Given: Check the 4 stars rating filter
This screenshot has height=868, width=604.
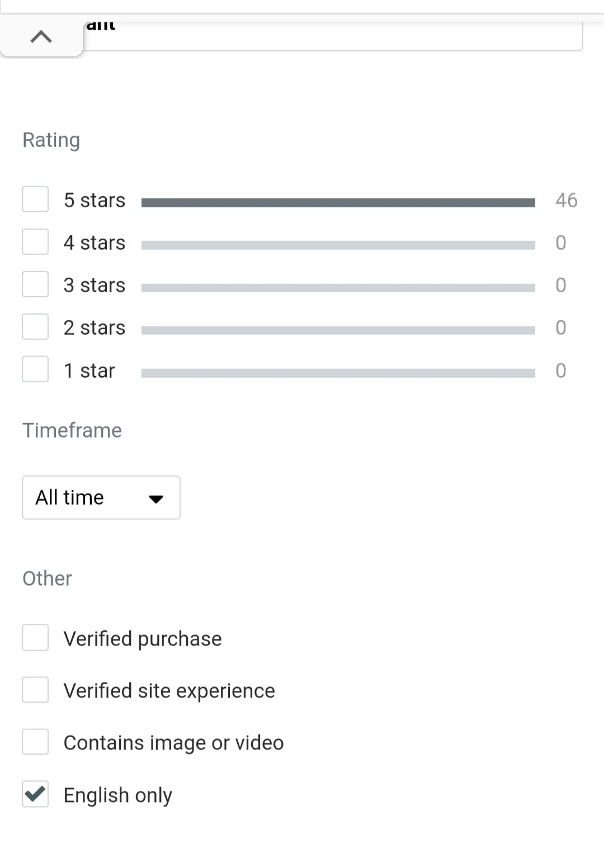Looking at the screenshot, I should click(35, 241).
